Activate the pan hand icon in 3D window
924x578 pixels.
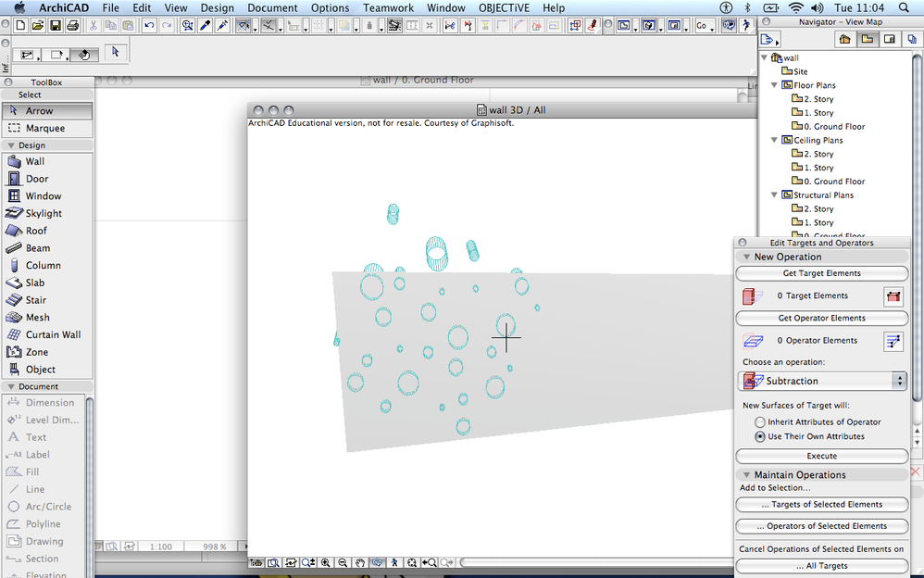click(x=360, y=562)
